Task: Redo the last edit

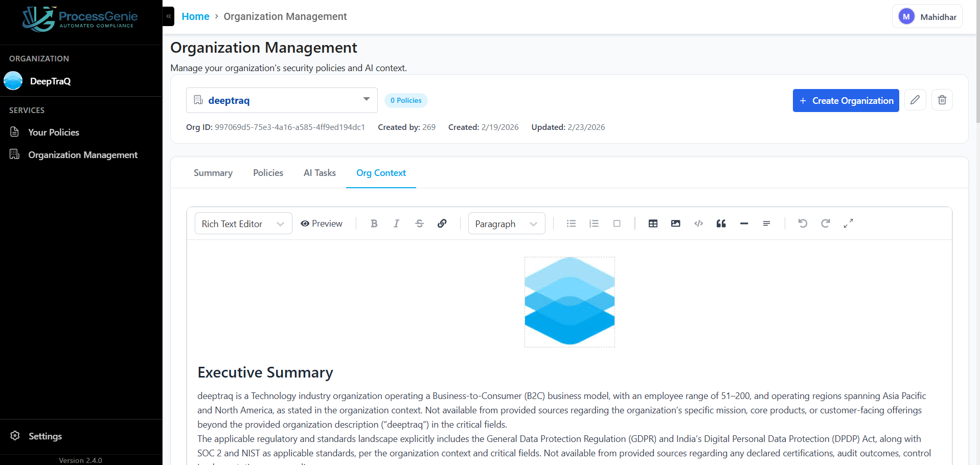Action: pos(826,224)
